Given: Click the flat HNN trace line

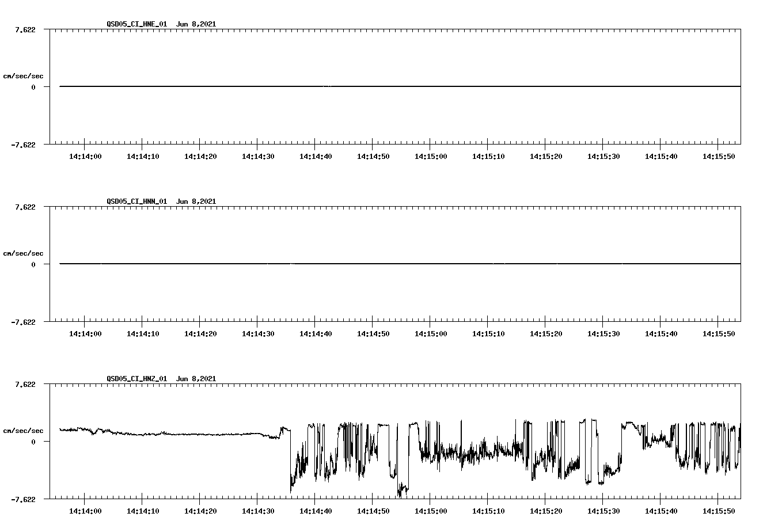Looking at the screenshot, I should 400,264.
